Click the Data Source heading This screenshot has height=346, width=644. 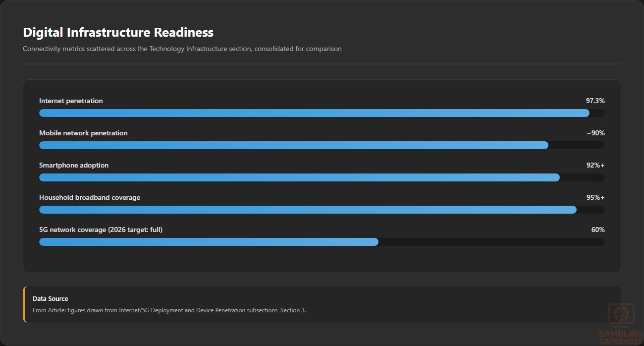coord(51,298)
